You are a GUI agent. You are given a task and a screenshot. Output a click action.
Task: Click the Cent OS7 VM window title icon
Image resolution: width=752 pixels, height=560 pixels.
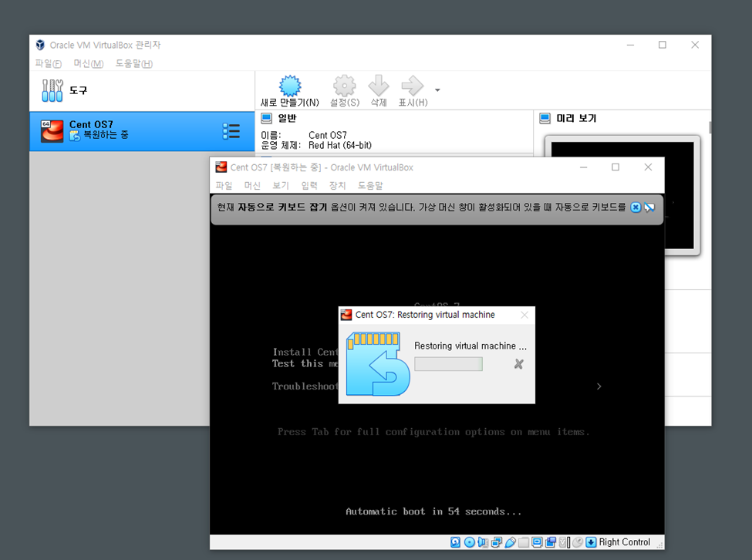[x=221, y=167]
